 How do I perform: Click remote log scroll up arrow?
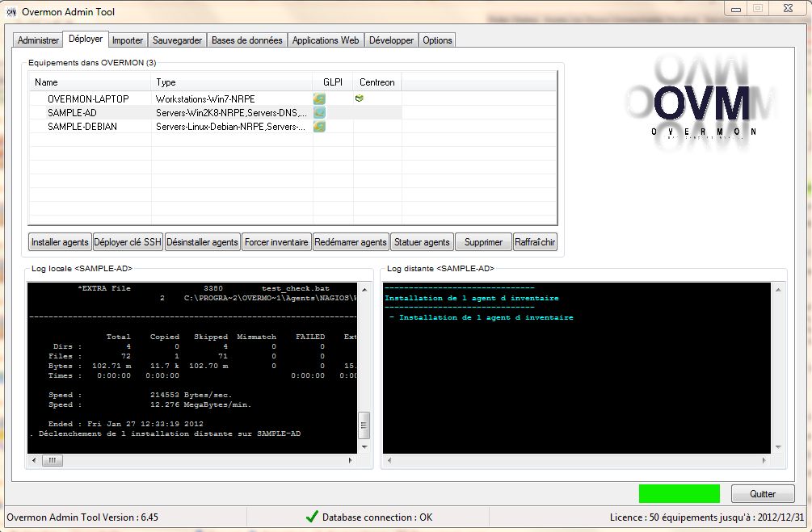pyautogui.click(x=778, y=289)
